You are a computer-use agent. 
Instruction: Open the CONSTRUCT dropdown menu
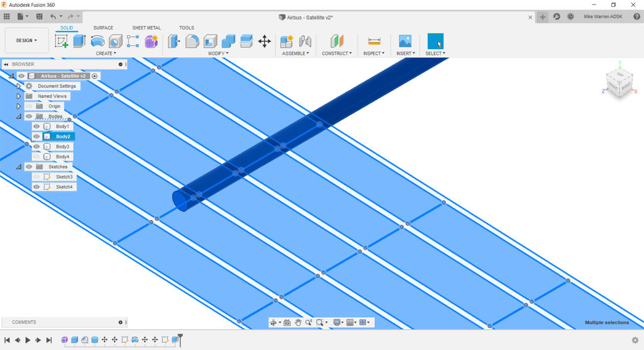click(x=337, y=54)
